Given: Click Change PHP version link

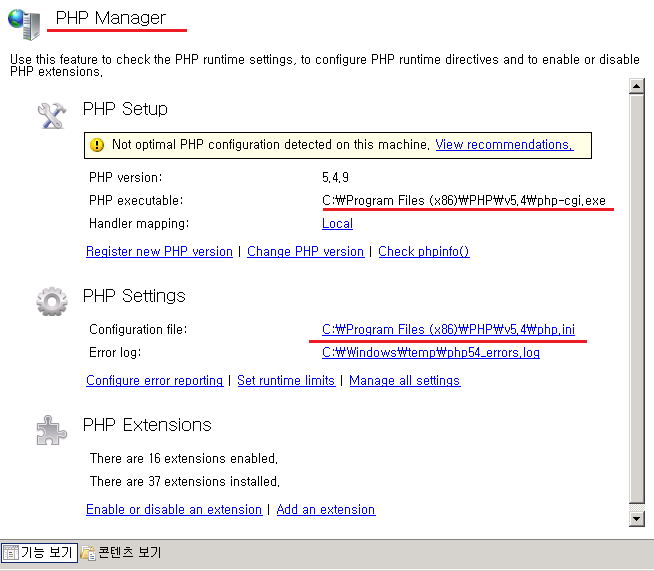Looking at the screenshot, I should click(305, 252).
